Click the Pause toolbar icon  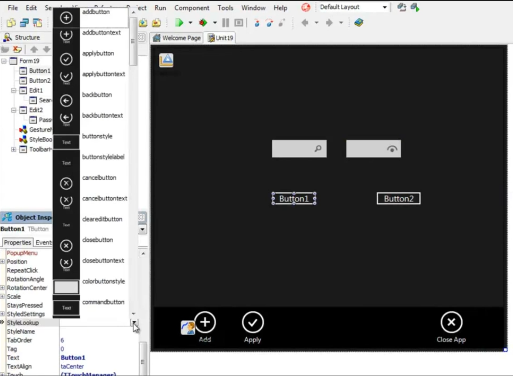(x=226, y=23)
